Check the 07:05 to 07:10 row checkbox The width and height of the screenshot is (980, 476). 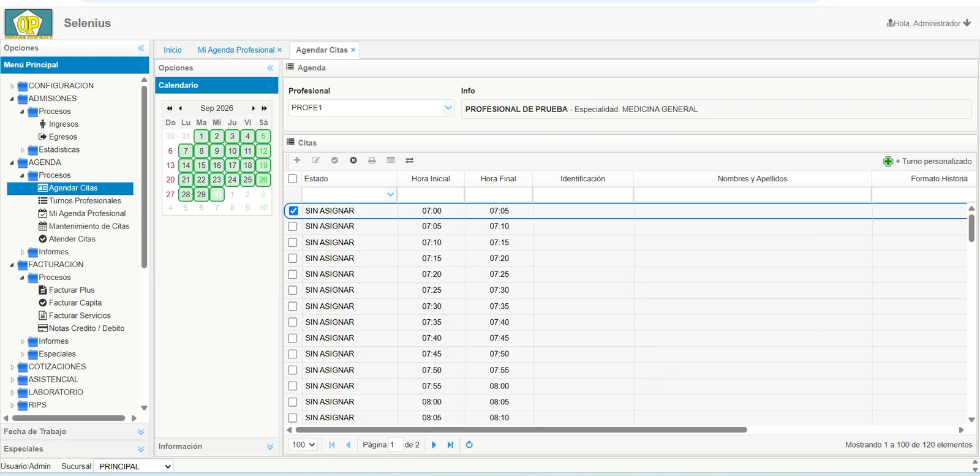(293, 227)
